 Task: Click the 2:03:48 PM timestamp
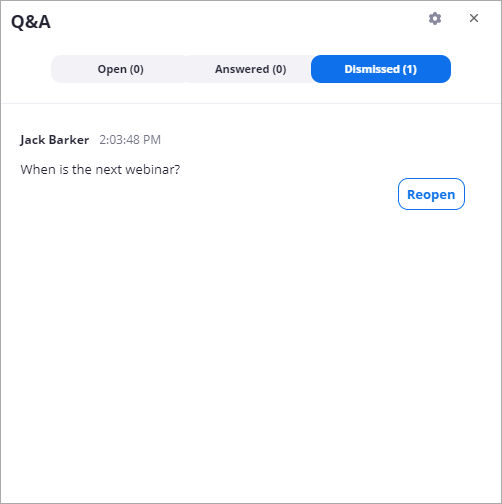click(x=130, y=140)
